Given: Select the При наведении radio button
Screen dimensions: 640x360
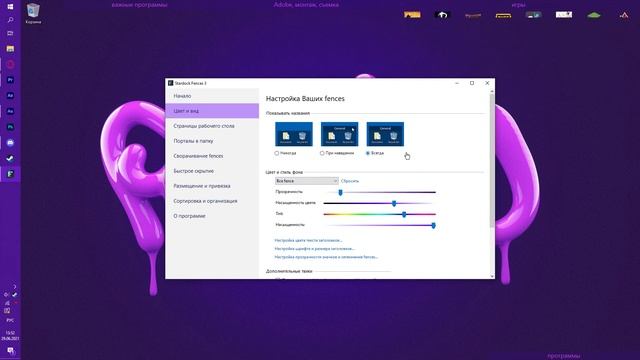Looking at the screenshot, I should tap(322, 153).
